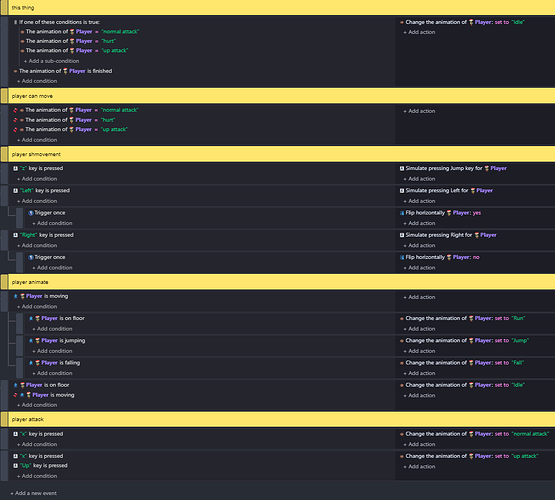
Task: Click the animation icon beside the set to "Jump" action
Action: tap(402, 341)
